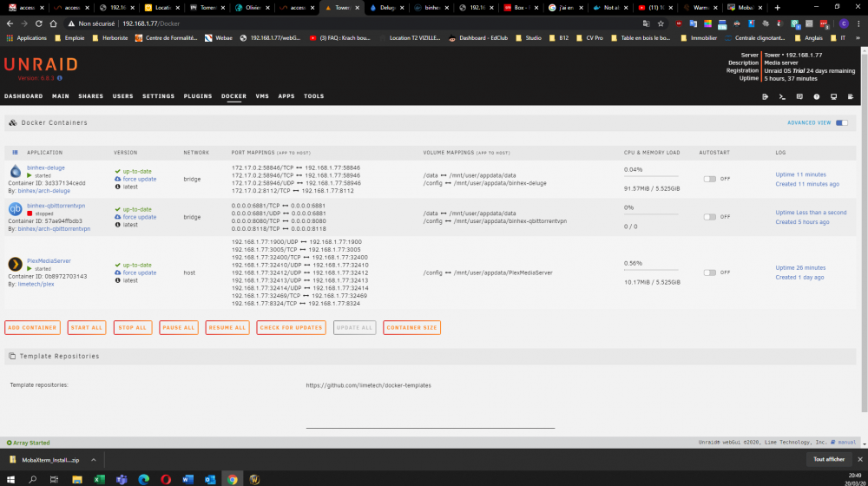The image size is (868, 486).
Task: Click the Unraid info monitor icon
Action: [x=833, y=97]
